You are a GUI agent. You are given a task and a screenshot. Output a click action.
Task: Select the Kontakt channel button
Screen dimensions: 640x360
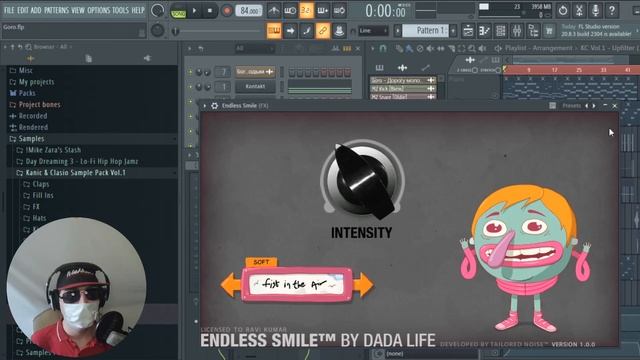pos(255,87)
